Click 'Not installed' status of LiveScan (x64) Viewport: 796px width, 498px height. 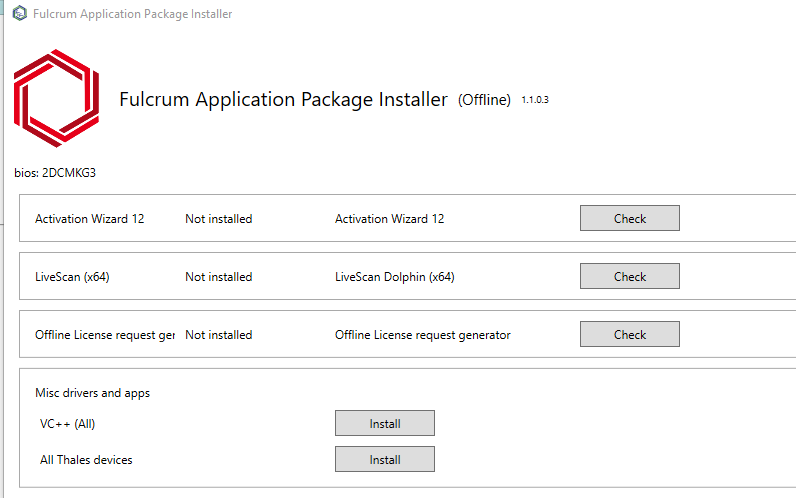click(219, 277)
